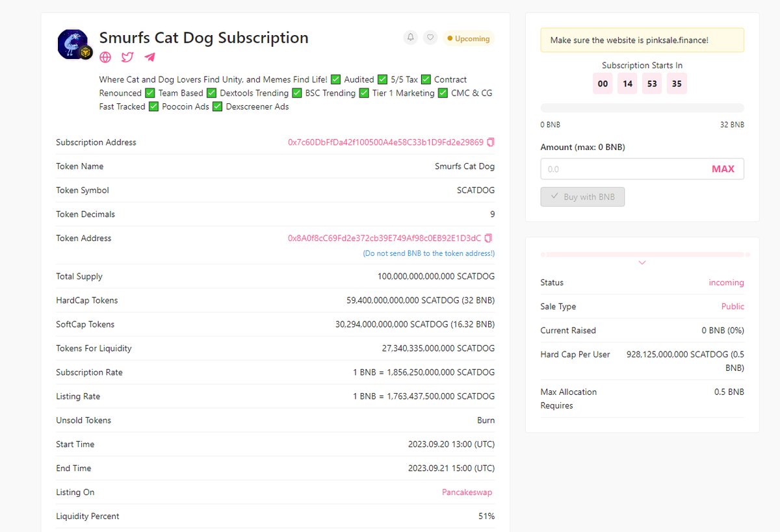Click the countdown seconds box 35
This screenshot has height=532, width=780.
(677, 84)
